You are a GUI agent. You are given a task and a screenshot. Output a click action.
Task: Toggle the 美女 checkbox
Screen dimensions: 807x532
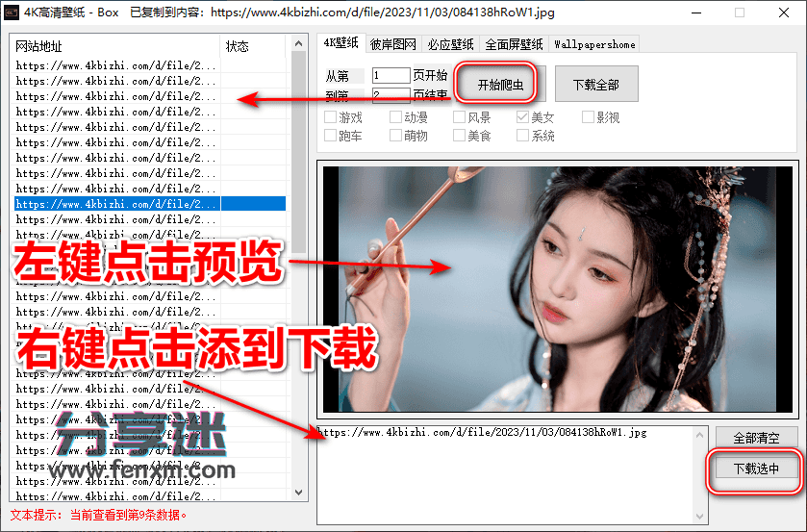523,118
